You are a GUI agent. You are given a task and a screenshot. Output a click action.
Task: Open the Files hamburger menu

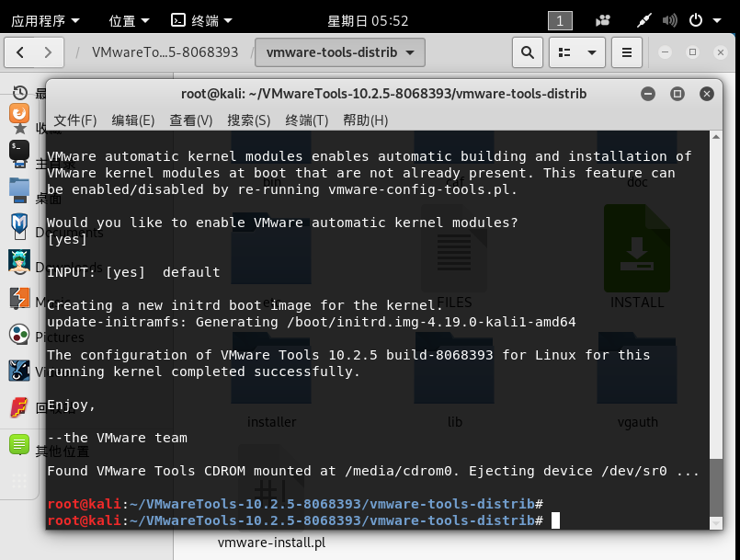tap(626, 51)
